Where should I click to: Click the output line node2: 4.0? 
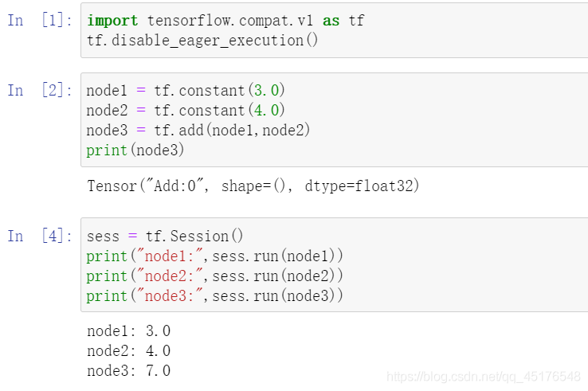click(128, 351)
